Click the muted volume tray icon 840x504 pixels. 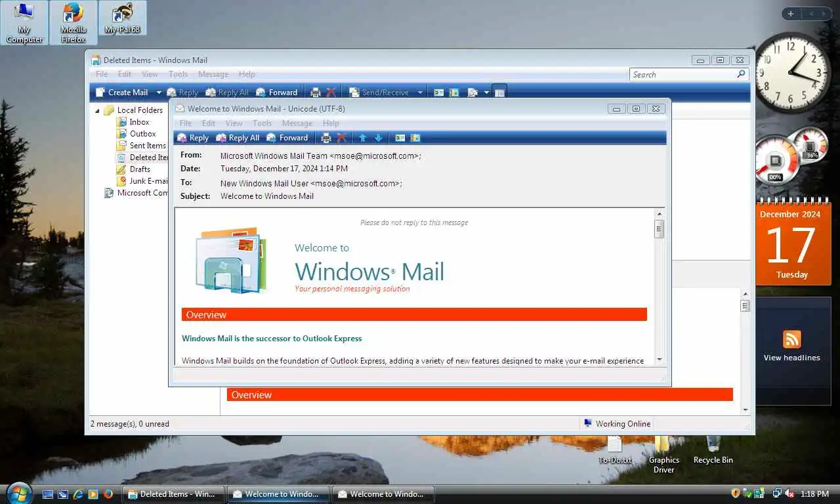point(789,493)
